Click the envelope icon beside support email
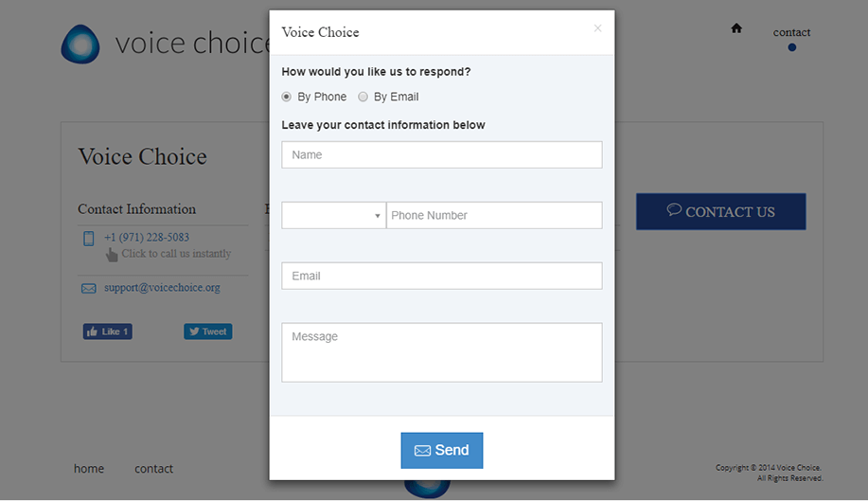The width and height of the screenshot is (868, 501). tap(89, 289)
